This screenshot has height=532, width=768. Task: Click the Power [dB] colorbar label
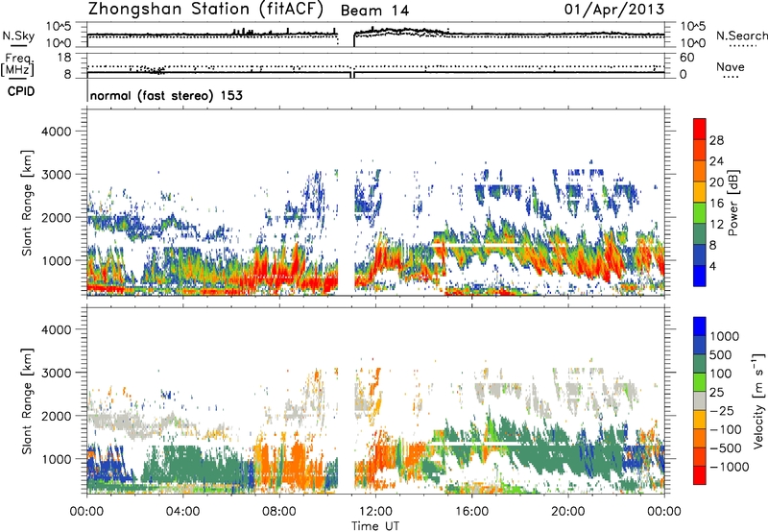tap(732, 204)
